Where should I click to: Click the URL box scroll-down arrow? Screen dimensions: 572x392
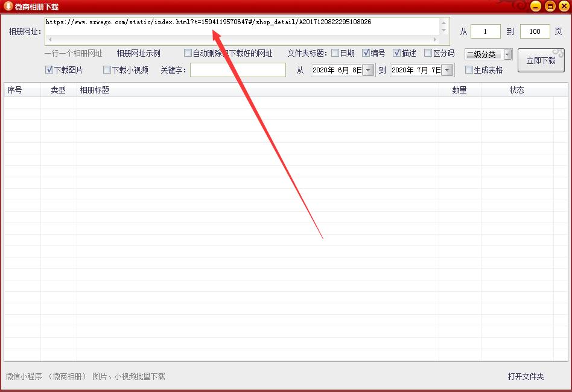444,30
